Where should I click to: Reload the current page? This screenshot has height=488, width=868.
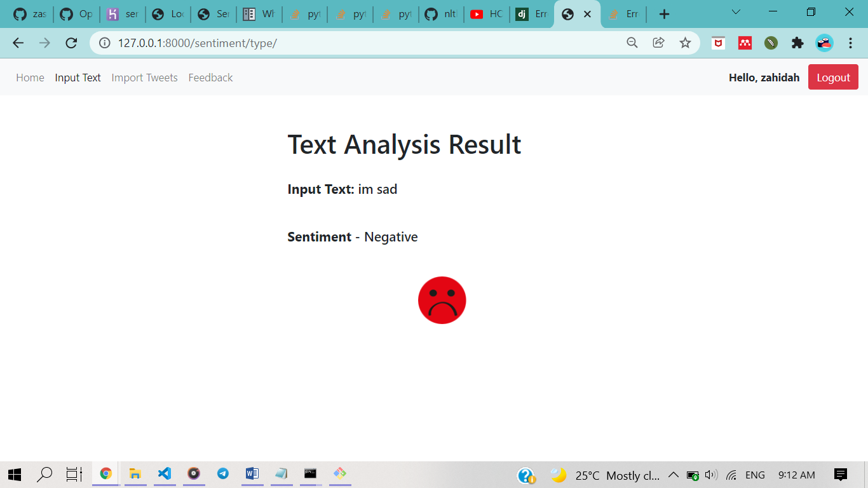coord(71,43)
